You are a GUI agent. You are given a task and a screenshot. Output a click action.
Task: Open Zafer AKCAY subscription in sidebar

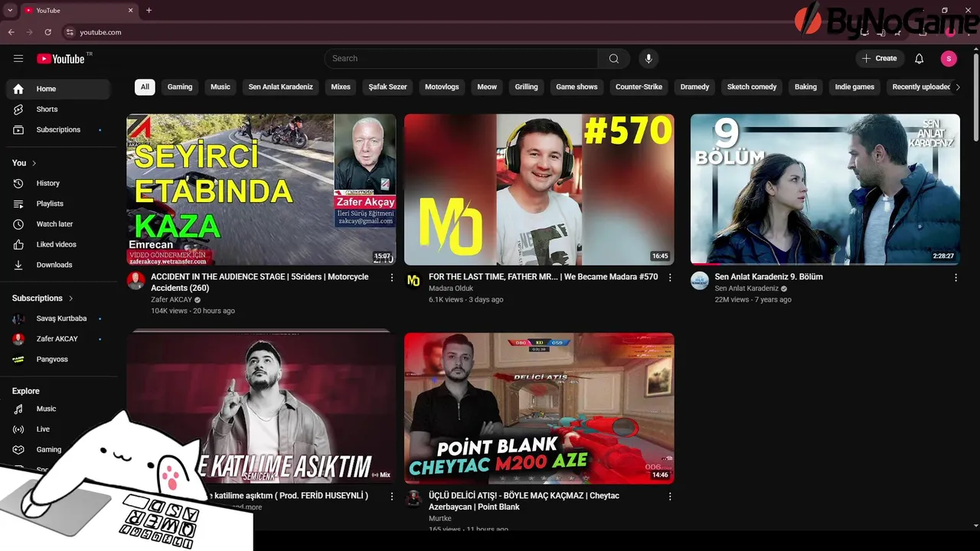point(59,339)
